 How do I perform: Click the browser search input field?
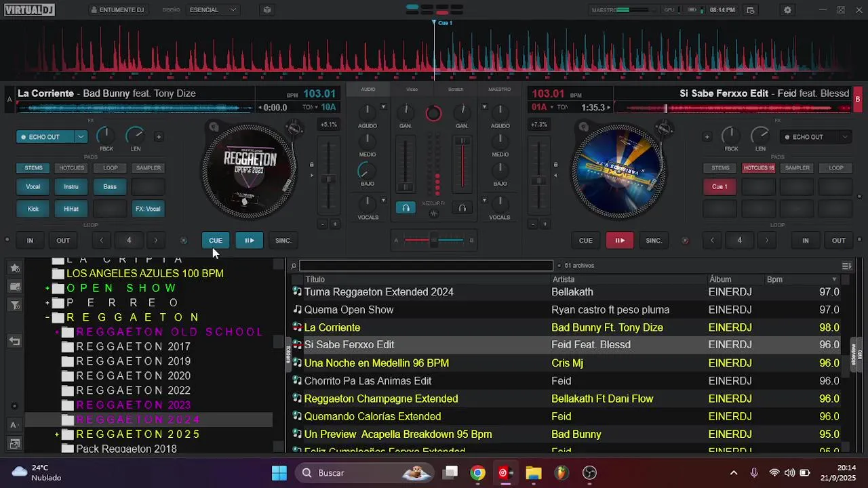(426, 266)
